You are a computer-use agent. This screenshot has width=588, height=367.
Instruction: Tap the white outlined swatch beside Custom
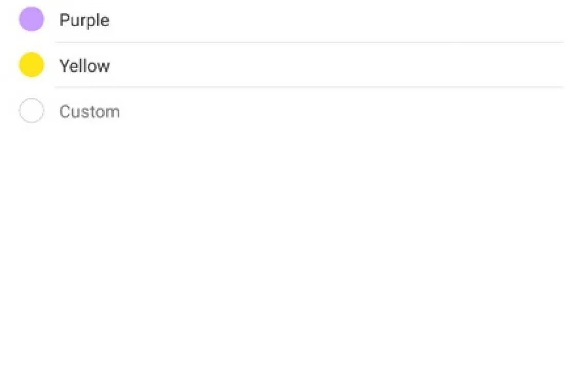pos(31,111)
